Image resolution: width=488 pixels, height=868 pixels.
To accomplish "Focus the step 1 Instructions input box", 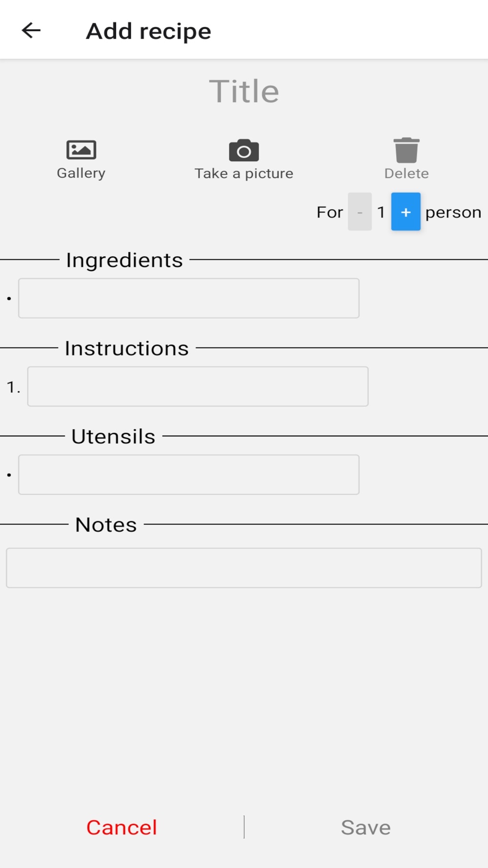I will click(x=198, y=387).
